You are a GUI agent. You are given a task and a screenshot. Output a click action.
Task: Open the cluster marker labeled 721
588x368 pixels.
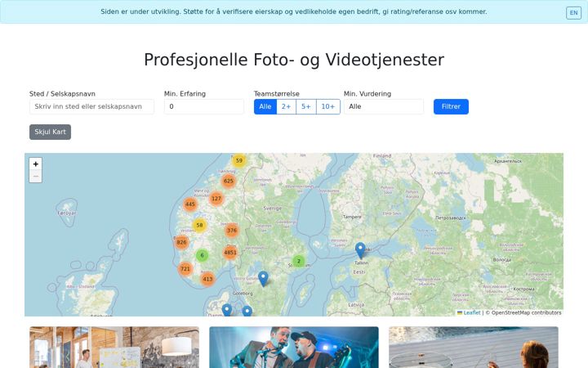pos(185,269)
